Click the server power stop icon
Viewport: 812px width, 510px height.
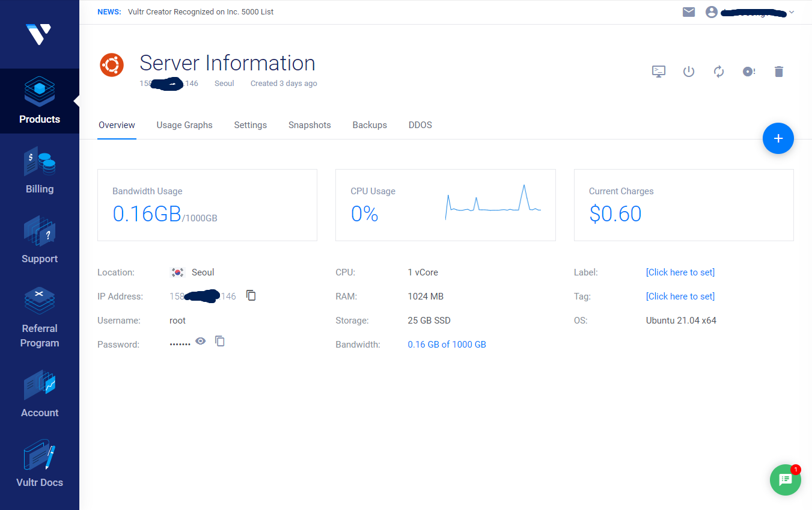[689, 72]
